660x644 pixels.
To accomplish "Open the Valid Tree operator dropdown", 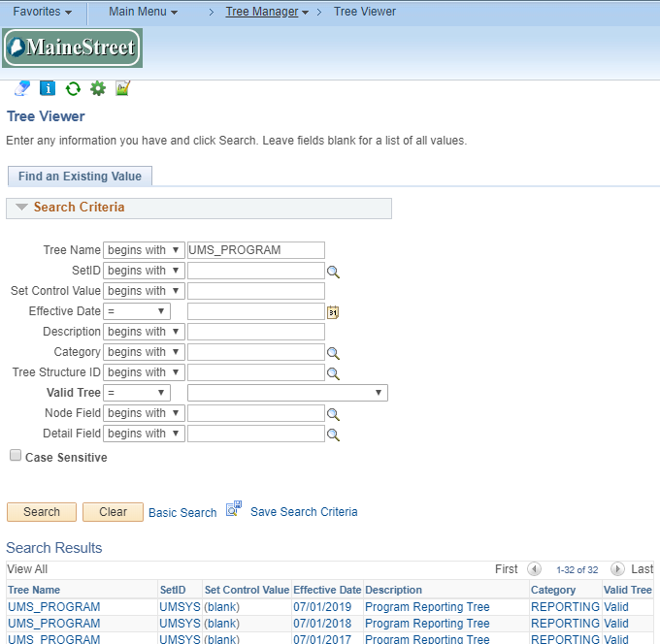I will click(x=137, y=393).
